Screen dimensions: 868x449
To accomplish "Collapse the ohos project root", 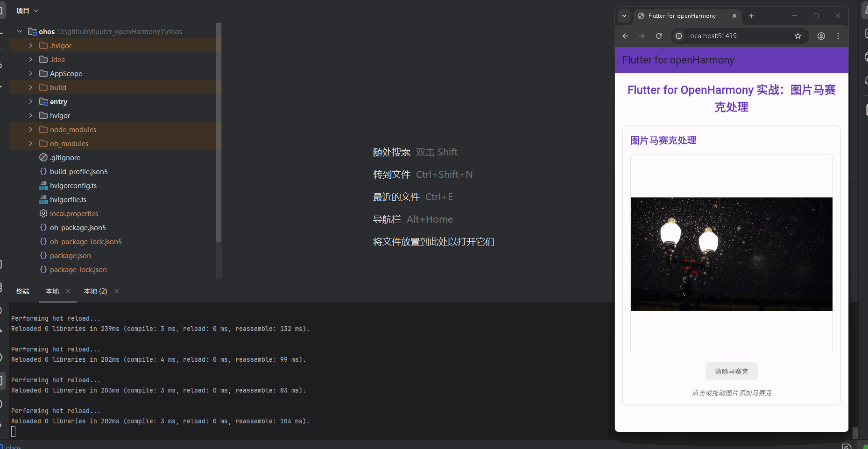I will click(x=19, y=31).
